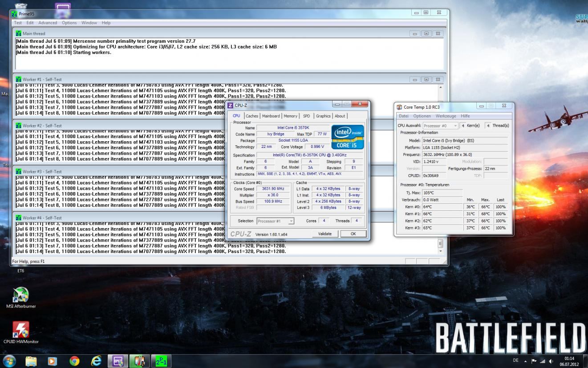The image size is (588, 368).
Task: Activate CPU-Z taskbar button
Action: pyautogui.click(x=118, y=361)
